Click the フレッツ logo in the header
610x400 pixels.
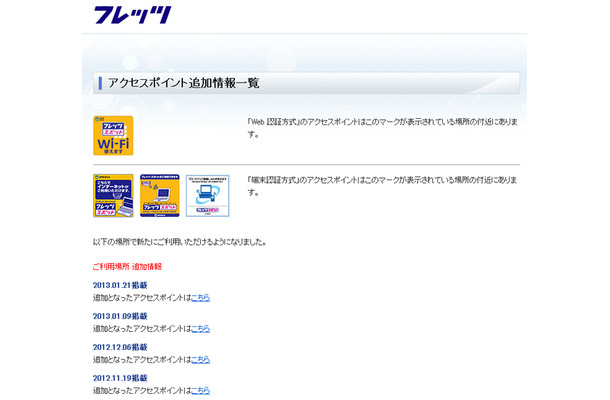(132, 15)
